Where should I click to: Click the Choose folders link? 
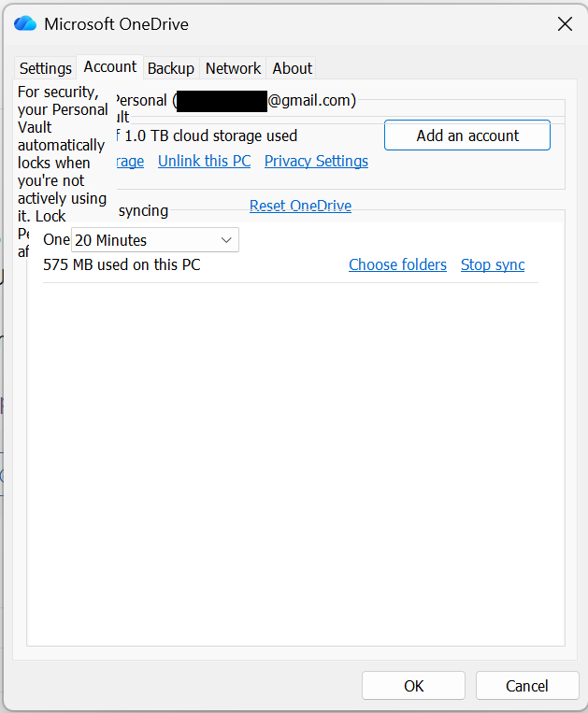[x=397, y=264]
